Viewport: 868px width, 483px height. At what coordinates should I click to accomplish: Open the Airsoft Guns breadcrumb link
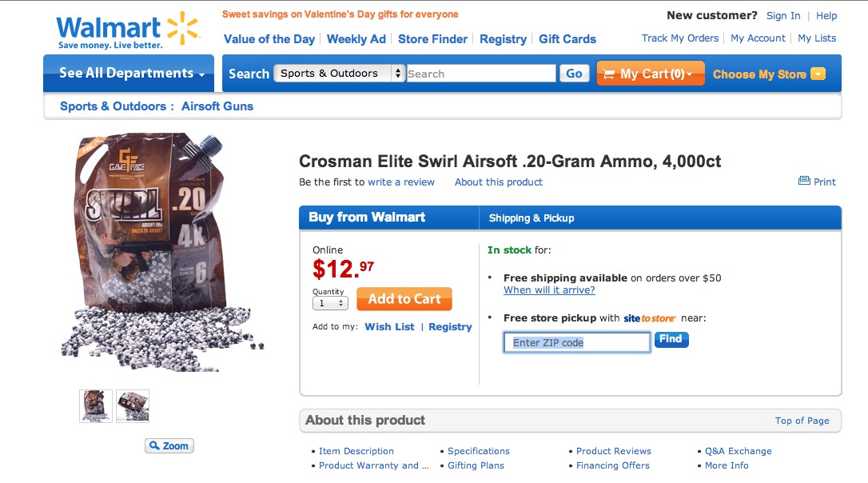[x=217, y=106]
